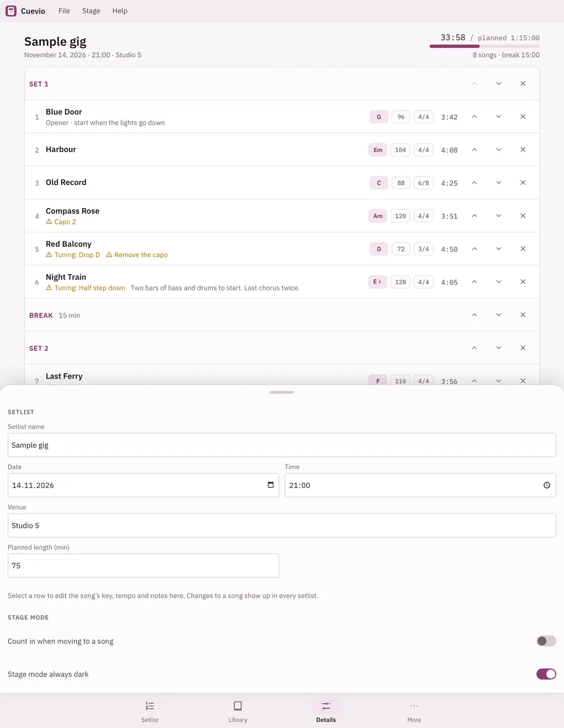Remove Blue Door from setlist
Screen dimensions: 564x728
(523, 117)
